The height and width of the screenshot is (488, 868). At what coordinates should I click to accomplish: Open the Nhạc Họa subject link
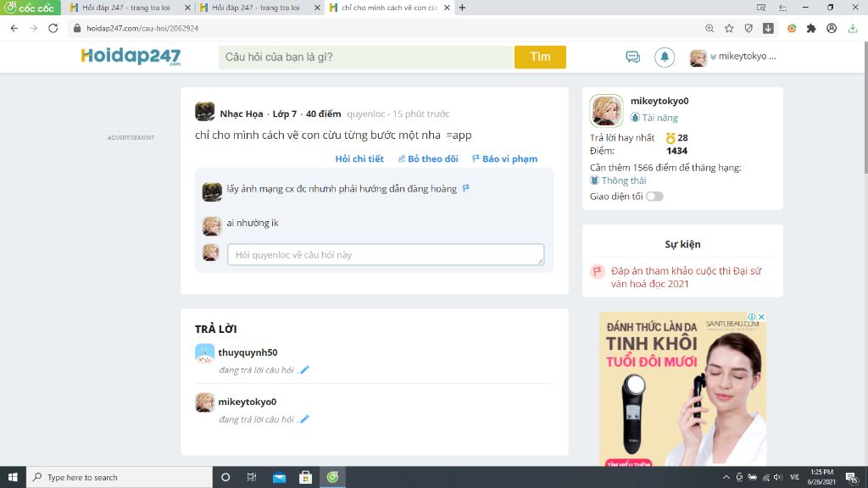click(x=242, y=114)
